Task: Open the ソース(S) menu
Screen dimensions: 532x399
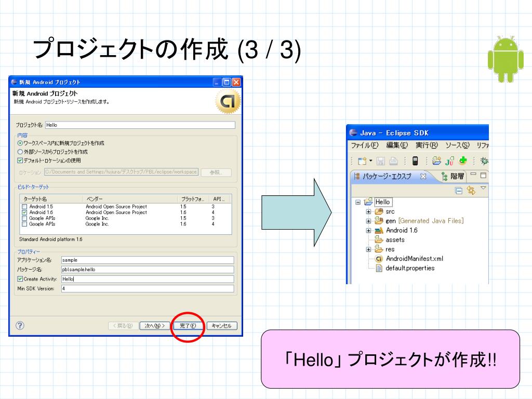Action: pyautogui.click(x=457, y=145)
